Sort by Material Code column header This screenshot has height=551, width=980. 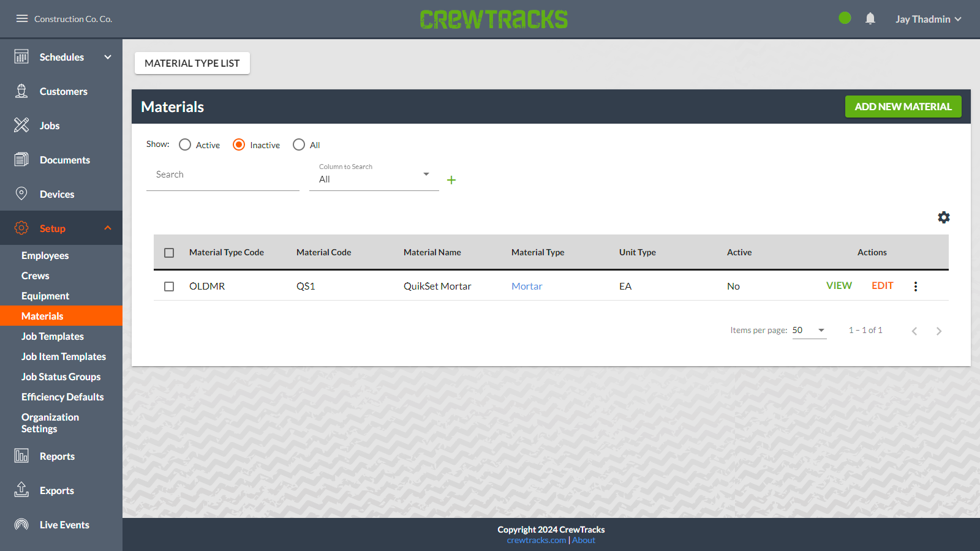[x=324, y=252]
